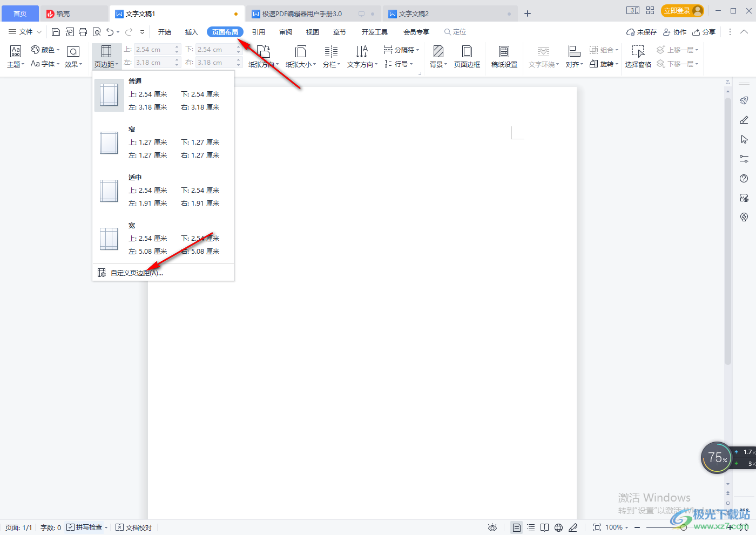Open the 100% zoom level dropdown
Image resolution: width=756 pixels, height=535 pixels.
[x=617, y=527]
